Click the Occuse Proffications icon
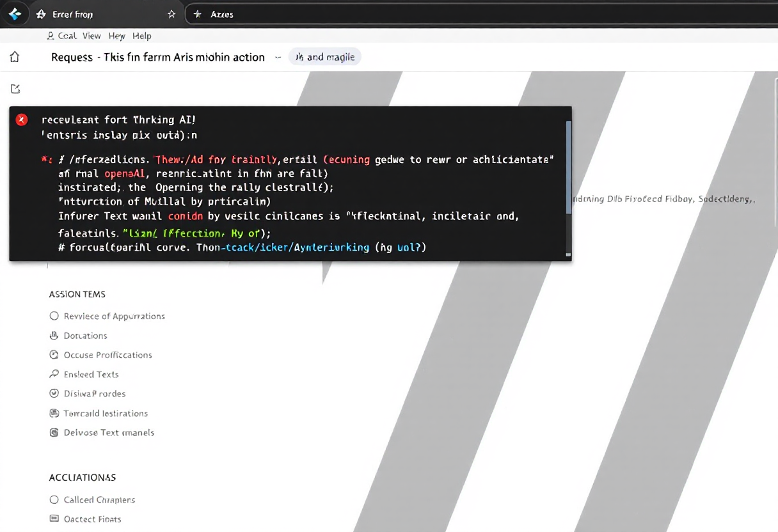 (x=54, y=355)
